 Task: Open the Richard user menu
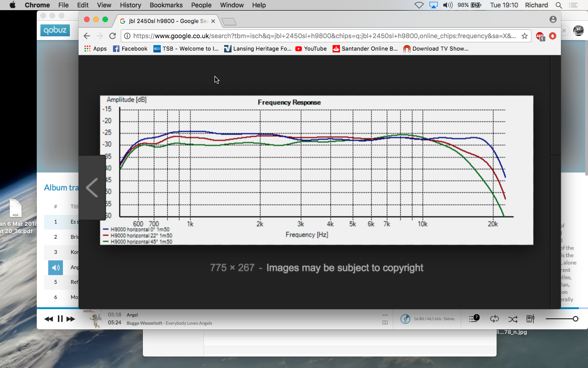[x=537, y=5]
